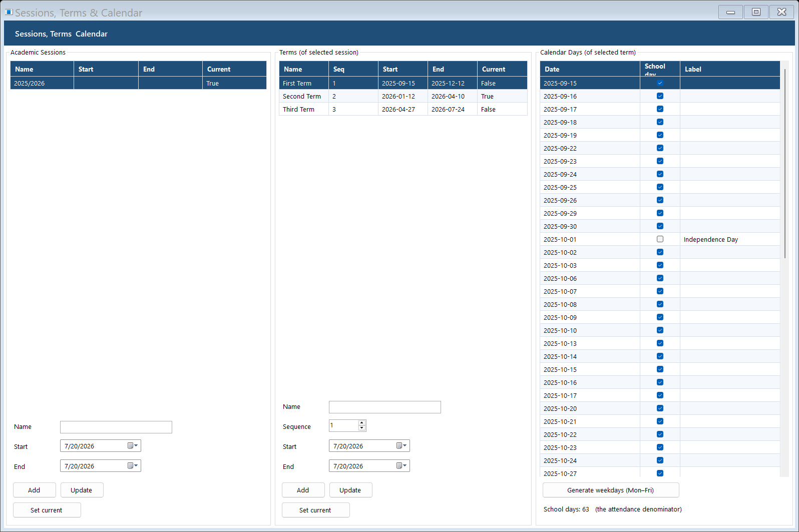
Task: Maximize the Sessions, Terms & Calendar window
Action: click(756, 12)
